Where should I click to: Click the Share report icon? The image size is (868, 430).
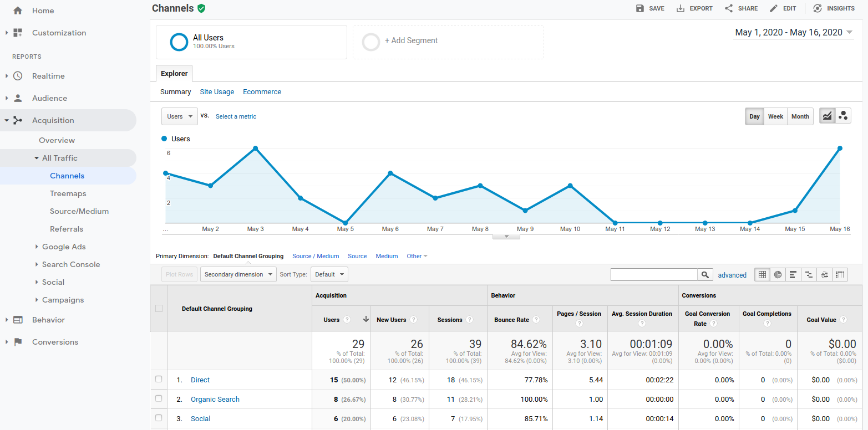tap(729, 8)
